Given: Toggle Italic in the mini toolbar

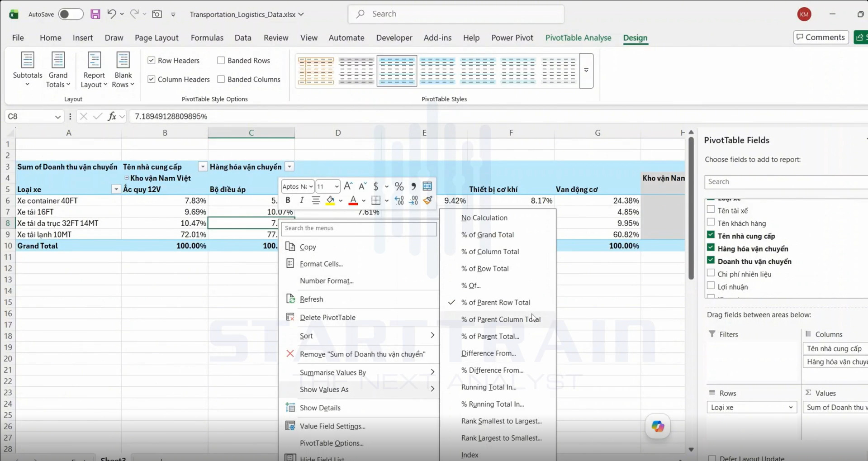Looking at the screenshot, I should pos(302,200).
